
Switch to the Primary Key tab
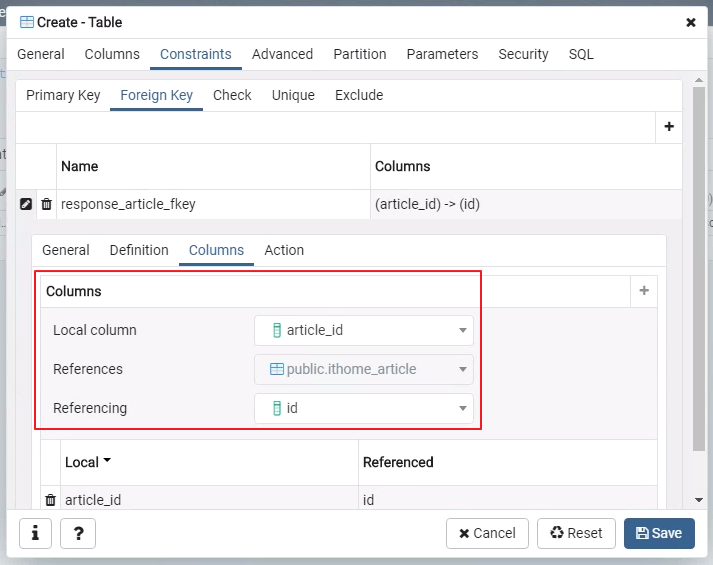[63, 95]
